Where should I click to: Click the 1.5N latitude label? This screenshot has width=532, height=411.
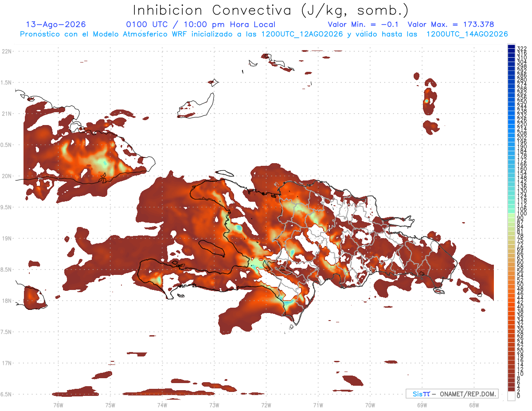pyautogui.click(x=7, y=82)
